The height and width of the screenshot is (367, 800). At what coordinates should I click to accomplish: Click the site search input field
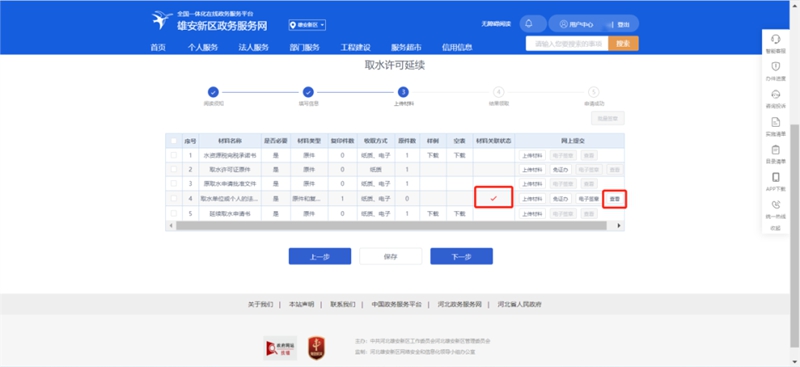567,43
